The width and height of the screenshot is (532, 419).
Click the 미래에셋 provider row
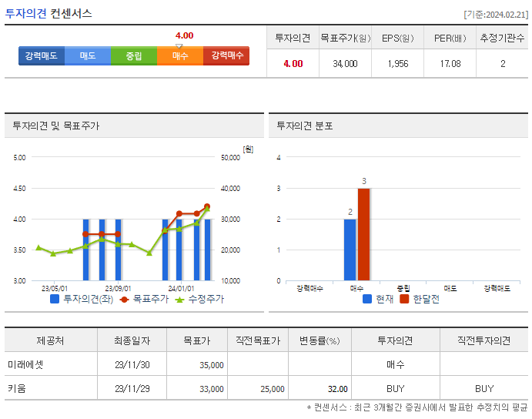(x=266, y=364)
